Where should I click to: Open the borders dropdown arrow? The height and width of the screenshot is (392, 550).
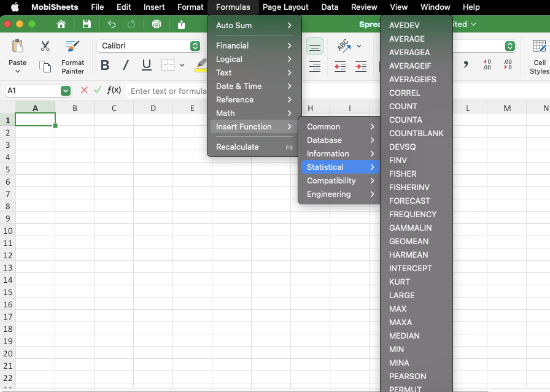tap(182, 66)
